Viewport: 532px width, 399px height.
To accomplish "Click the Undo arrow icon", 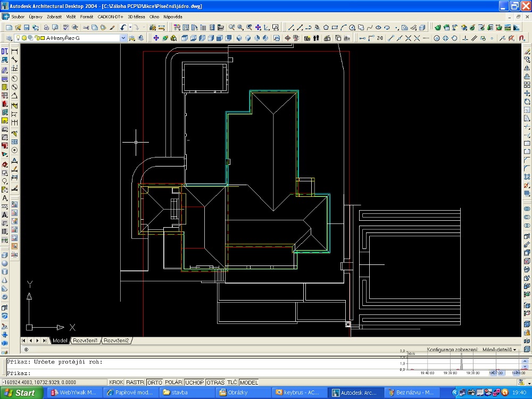I will point(123,28).
